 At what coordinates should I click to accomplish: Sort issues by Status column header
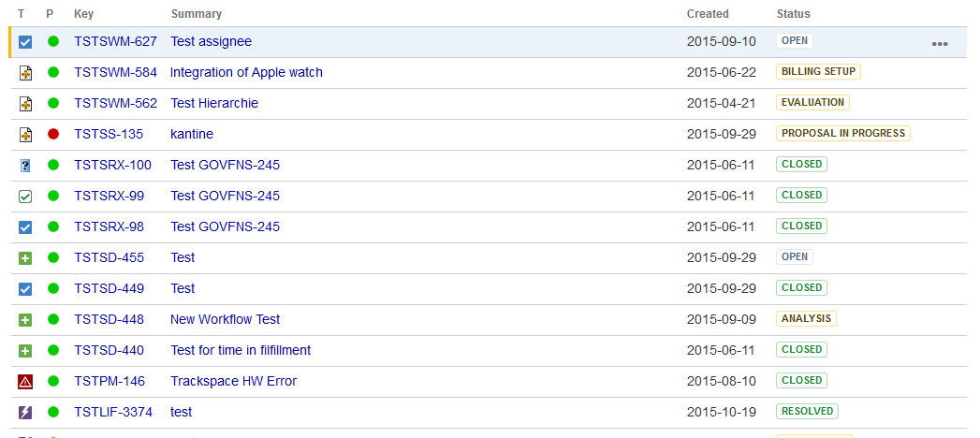click(x=793, y=14)
